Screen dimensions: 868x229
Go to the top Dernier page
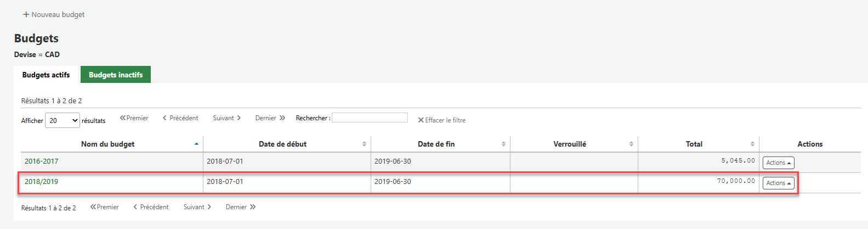tap(270, 118)
